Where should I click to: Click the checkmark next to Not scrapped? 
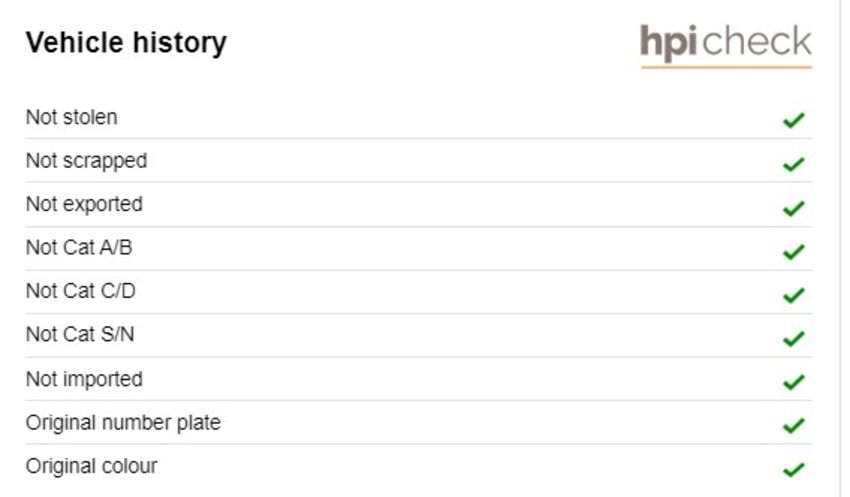click(794, 164)
